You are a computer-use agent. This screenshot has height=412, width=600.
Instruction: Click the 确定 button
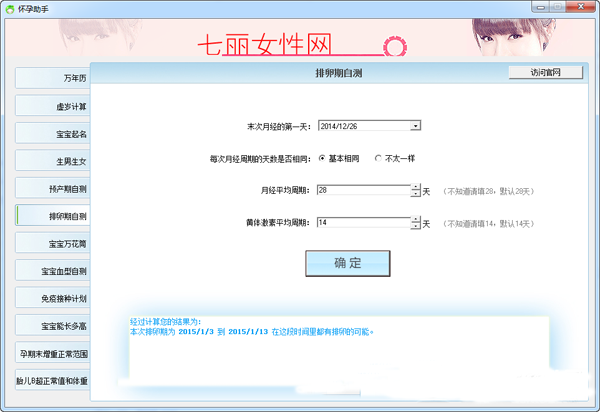348,263
